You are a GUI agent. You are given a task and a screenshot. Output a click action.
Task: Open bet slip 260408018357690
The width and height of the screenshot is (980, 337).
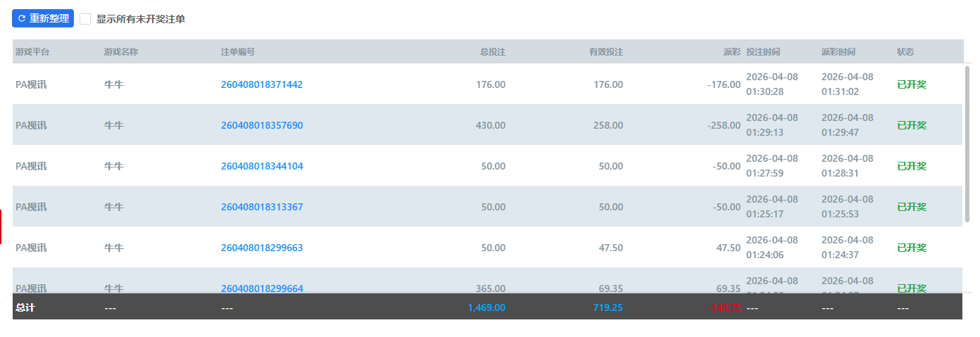pos(262,125)
